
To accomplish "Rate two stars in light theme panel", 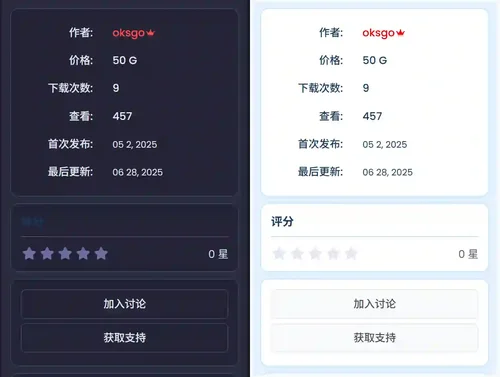I will (x=297, y=254).
